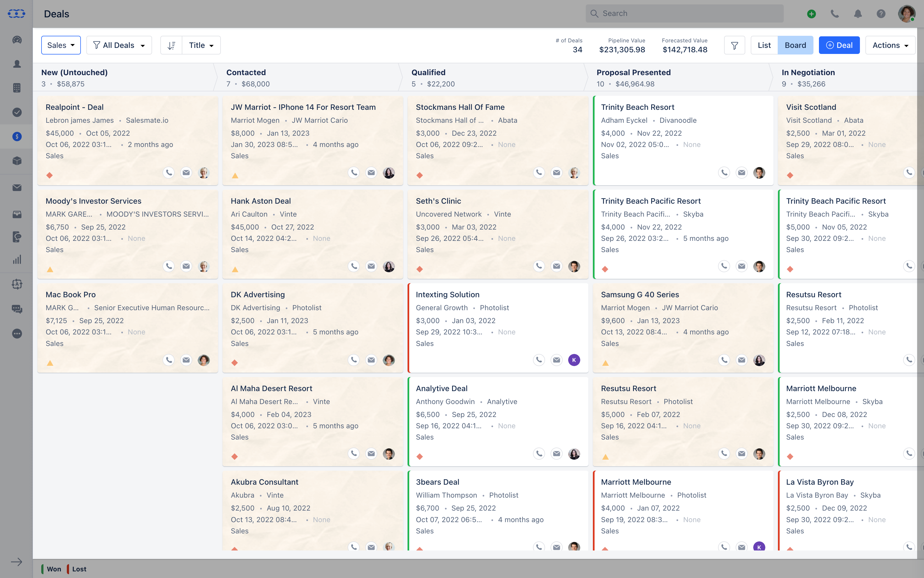Call contact on Mac Book Pro card
The height and width of the screenshot is (578, 924).
point(168,360)
